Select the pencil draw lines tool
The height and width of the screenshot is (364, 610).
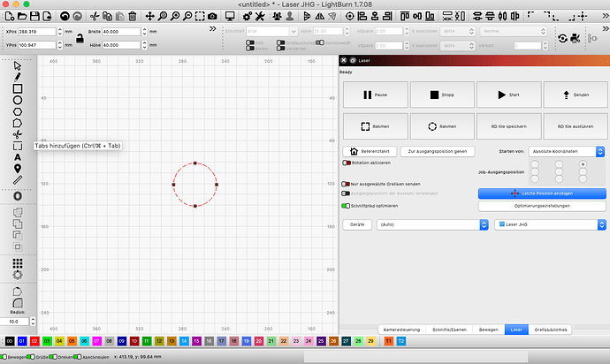[x=18, y=77]
